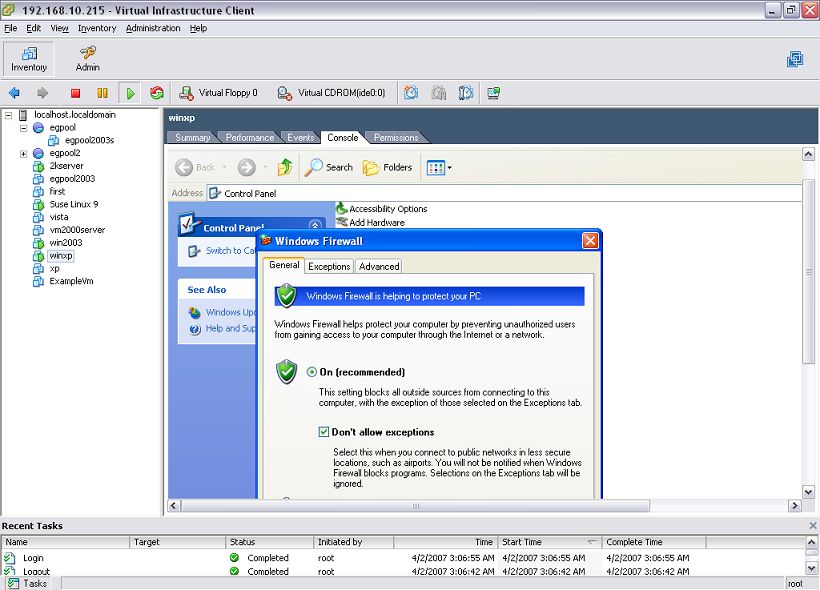This screenshot has width=820, height=590.
Task: Switch to the Permissions tab
Action: click(396, 138)
